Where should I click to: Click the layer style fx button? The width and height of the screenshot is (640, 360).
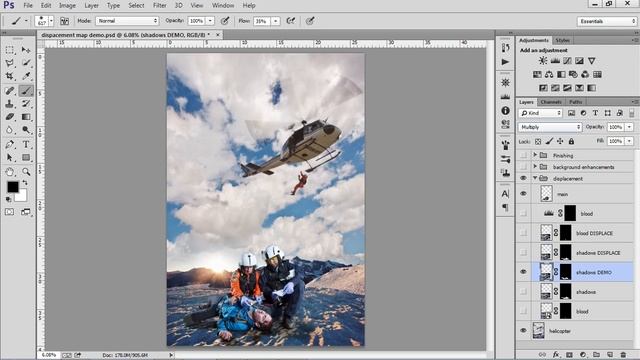pos(556,355)
